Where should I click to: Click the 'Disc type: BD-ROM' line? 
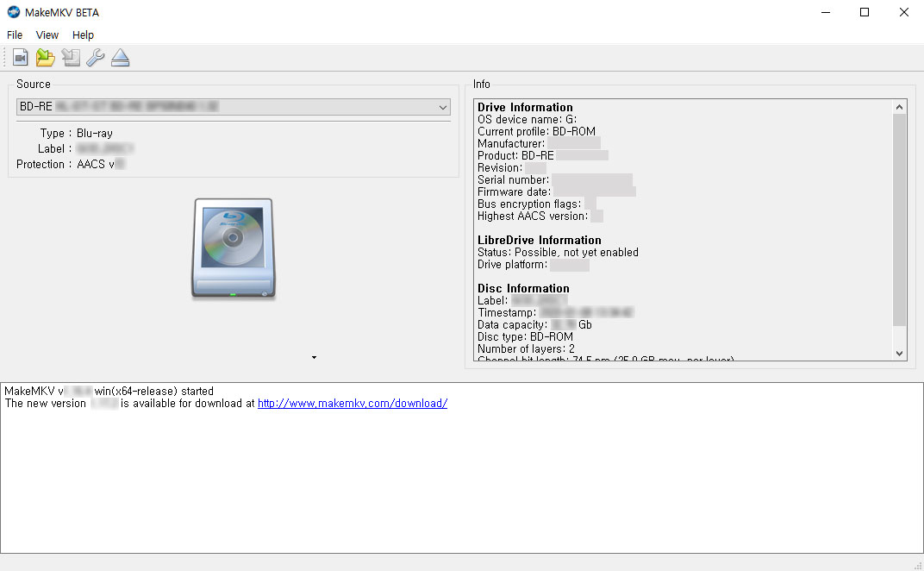[525, 336]
